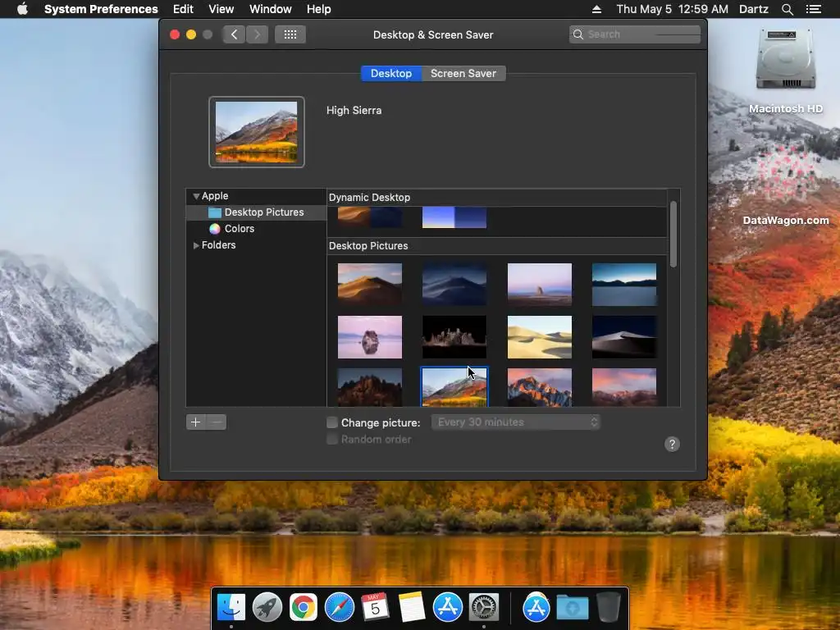840x630 pixels.
Task: Select the dark red rocky mountain wallpaper
Action: click(x=370, y=387)
